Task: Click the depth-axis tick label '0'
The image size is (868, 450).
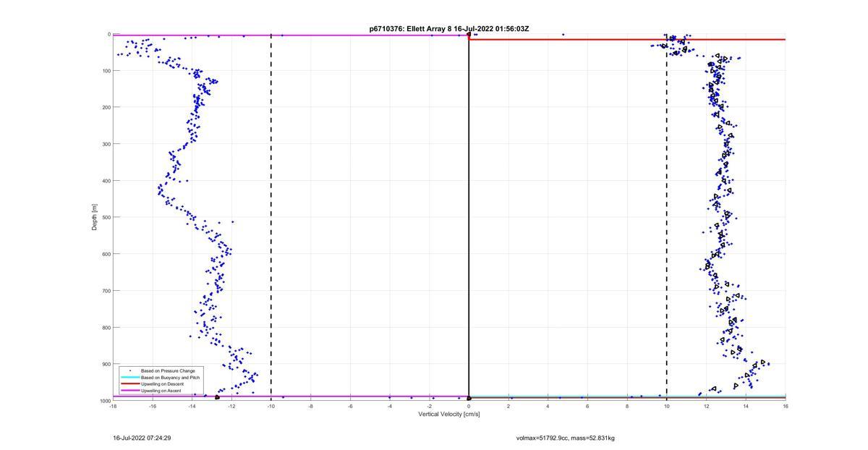Action: (x=109, y=34)
